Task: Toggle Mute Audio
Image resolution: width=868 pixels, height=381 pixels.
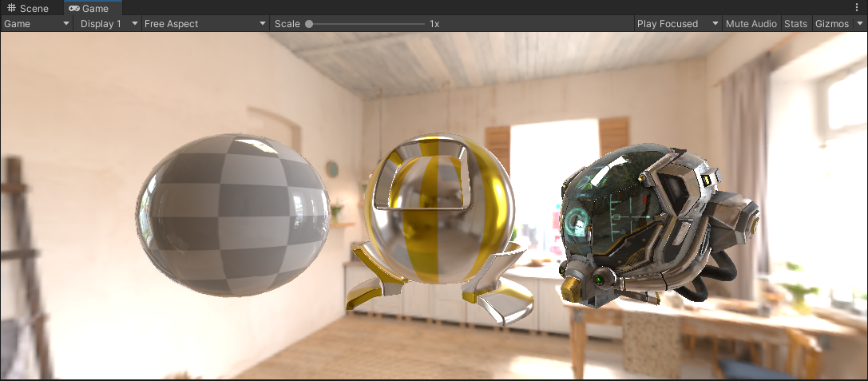Action: pyautogui.click(x=751, y=24)
